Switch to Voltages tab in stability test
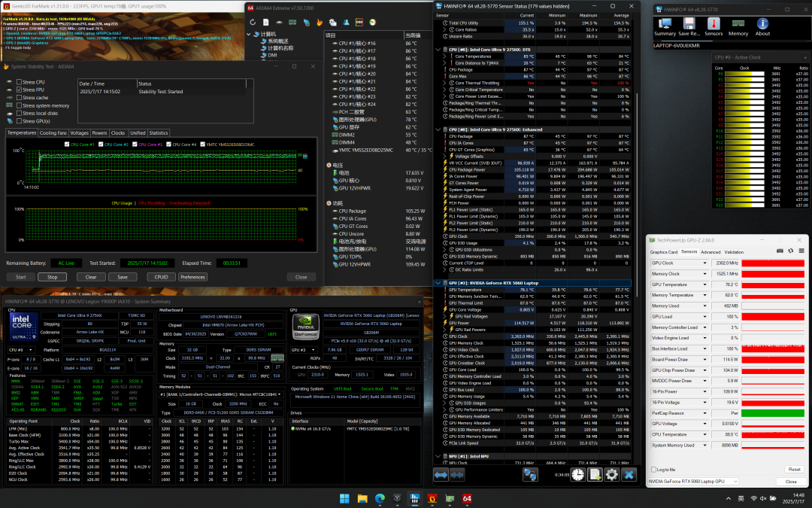The image size is (812, 508). tap(79, 133)
